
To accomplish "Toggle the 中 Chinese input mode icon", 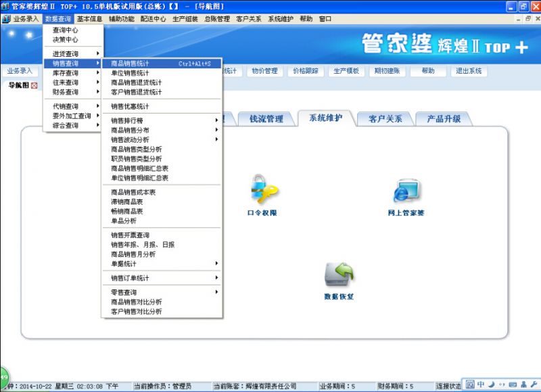I will pos(481,385).
